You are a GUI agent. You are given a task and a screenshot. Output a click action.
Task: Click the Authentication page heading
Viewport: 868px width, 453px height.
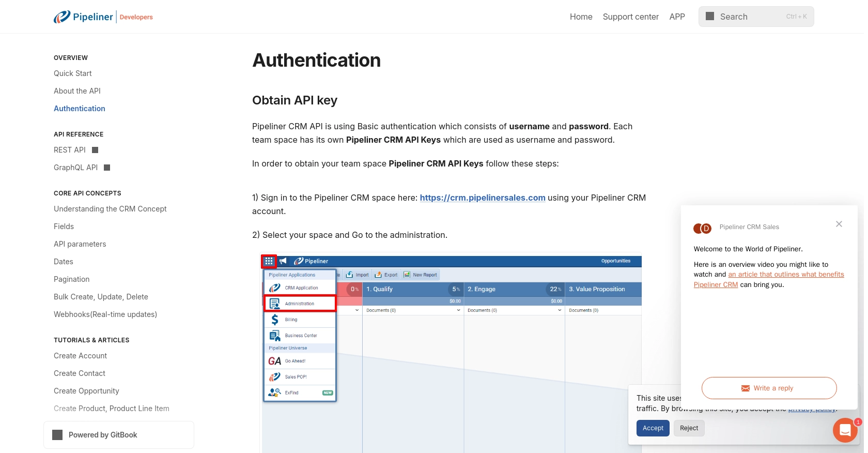pos(316,61)
